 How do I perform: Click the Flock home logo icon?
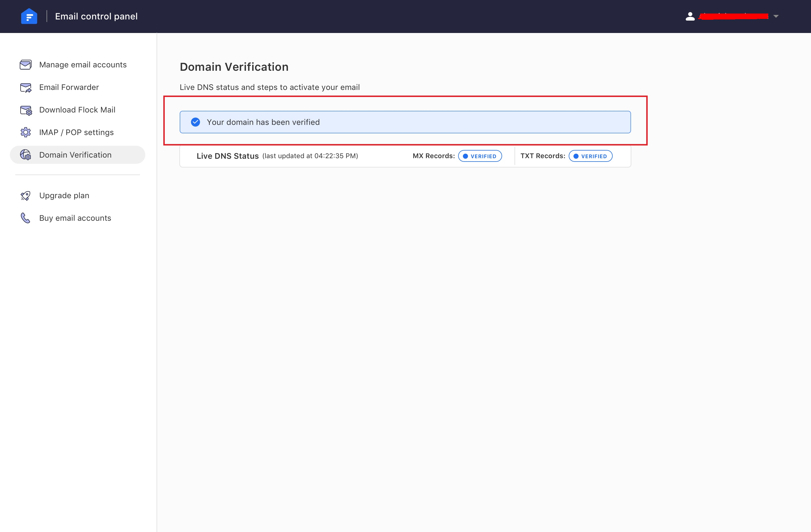[29, 16]
